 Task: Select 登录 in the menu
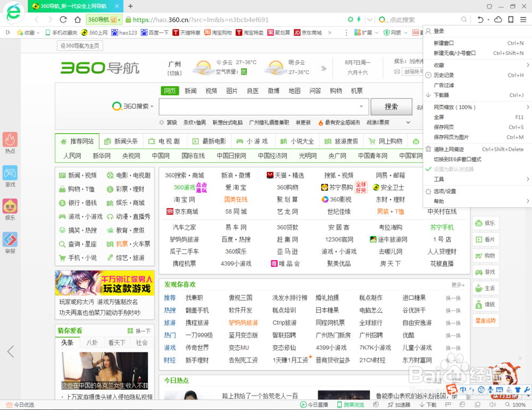(x=477, y=31)
